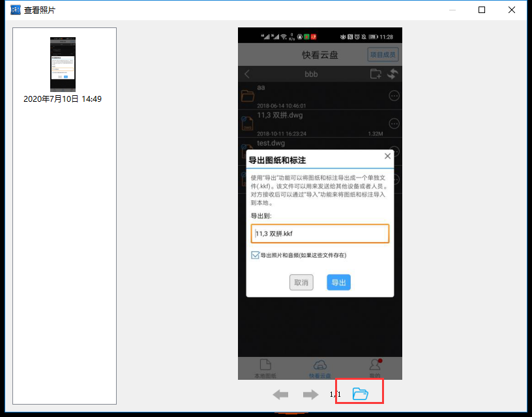The width and height of the screenshot is (532, 417).
Task: Minimize the 查看照片 window
Action: click(452, 10)
